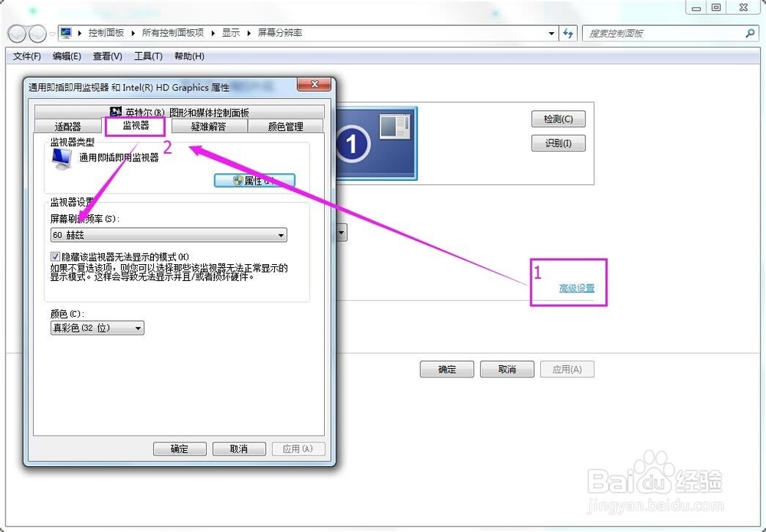The height and width of the screenshot is (532, 766).
Task: Toggle 隐藏该监视器无法显示的模式 checkbox
Action: (55, 256)
